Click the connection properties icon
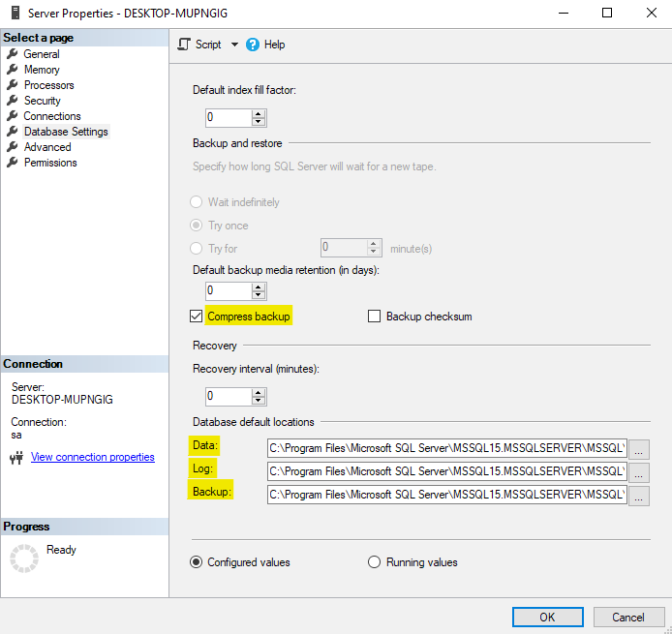The height and width of the screenshot is (634, 672). [x=15, y=457]
